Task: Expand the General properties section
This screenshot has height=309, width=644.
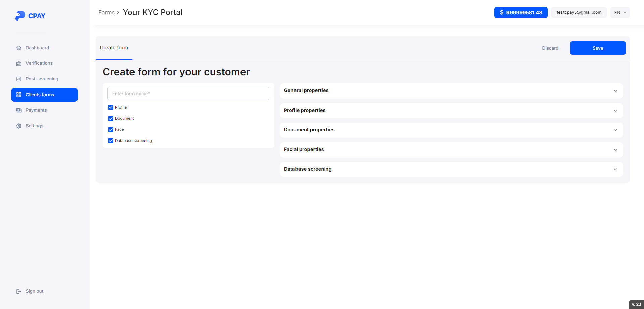Action: pos(451,91)
